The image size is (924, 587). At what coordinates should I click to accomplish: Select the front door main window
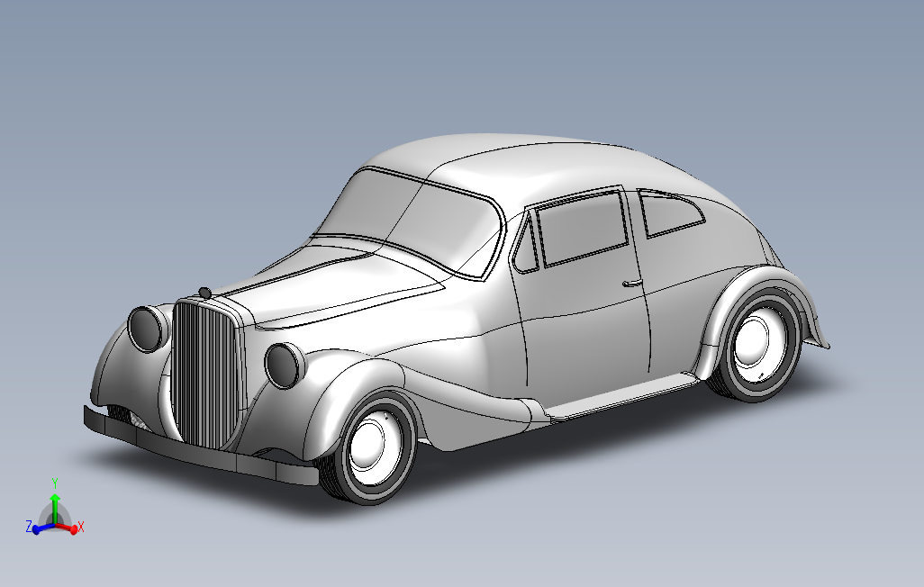pos(582,228)
